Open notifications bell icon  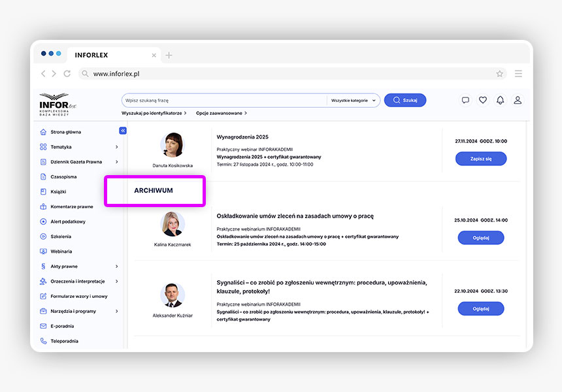click(x=500, y=100)
